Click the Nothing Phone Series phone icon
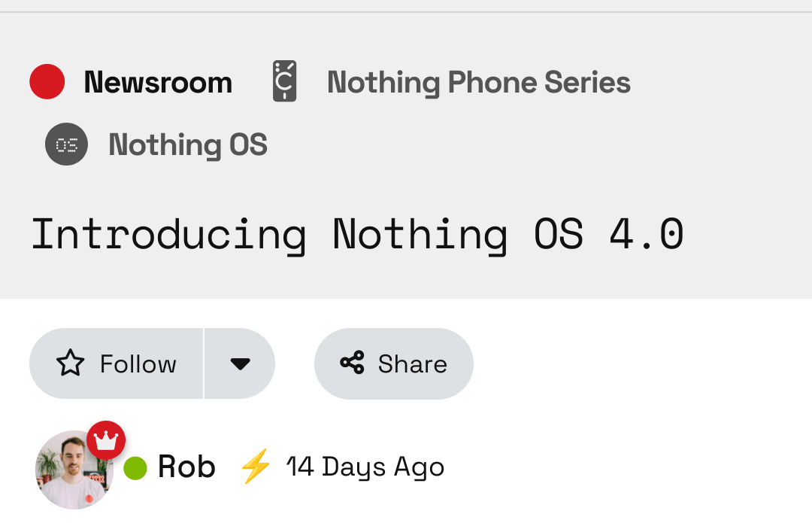This screenshot has height=523, width=812. [284, 81]
